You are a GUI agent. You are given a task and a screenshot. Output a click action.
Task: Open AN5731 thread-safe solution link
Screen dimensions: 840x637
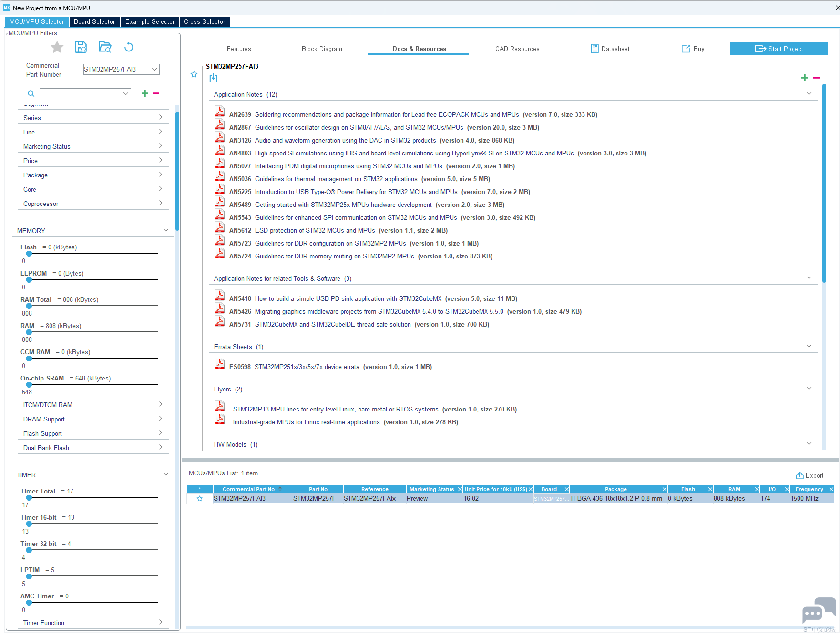(333, 324)
